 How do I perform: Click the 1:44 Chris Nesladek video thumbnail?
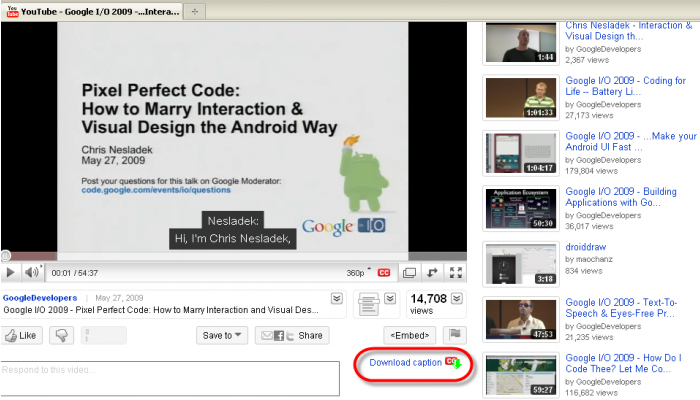coord(521,43)
